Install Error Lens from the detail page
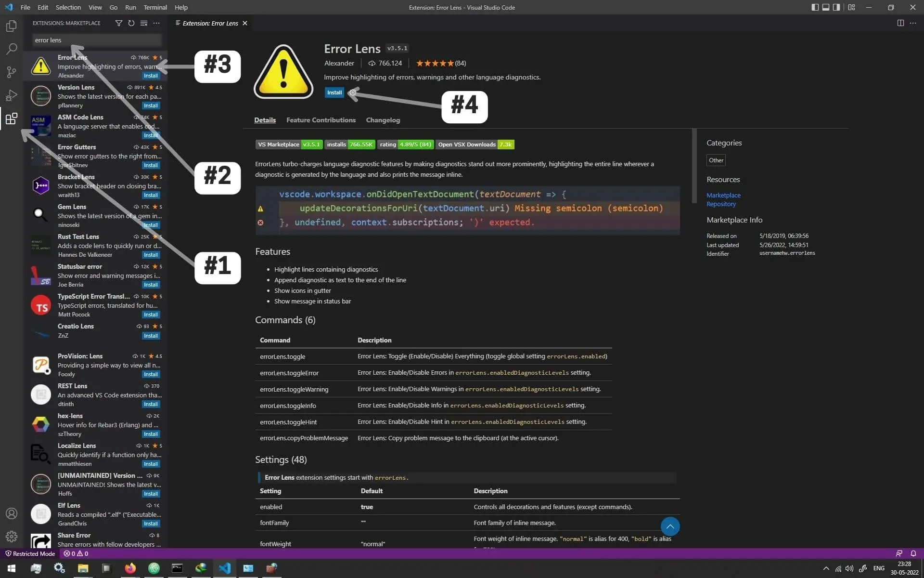Screen dimensions: 924x578 click(x=334, y=92)
